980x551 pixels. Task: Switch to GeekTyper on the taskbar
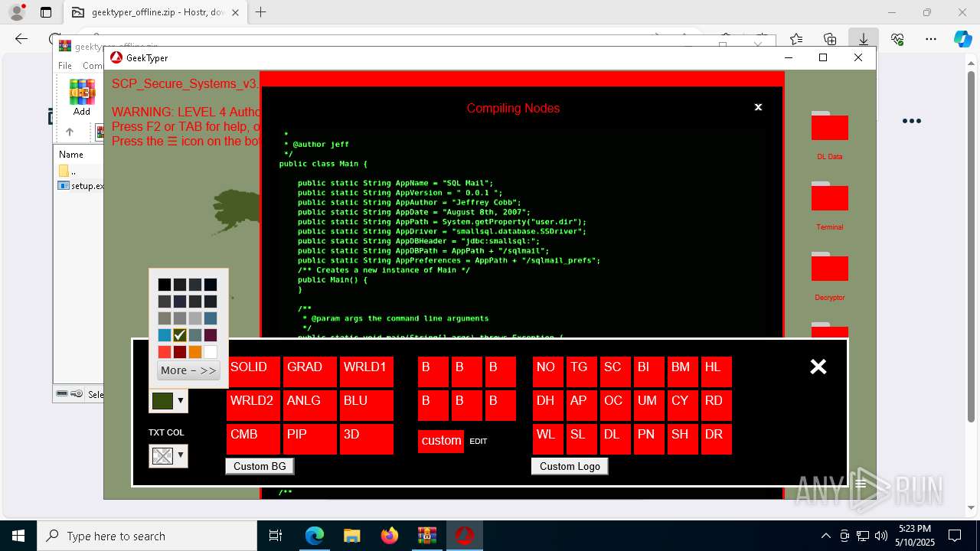pyautogui.click(x=464, y=536)
